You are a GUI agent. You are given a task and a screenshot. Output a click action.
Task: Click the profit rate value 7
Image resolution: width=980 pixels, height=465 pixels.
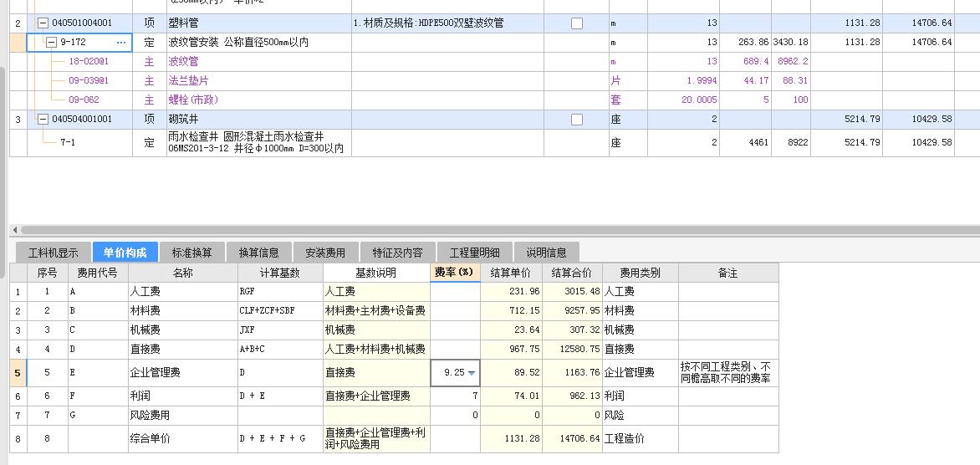tap(455, 396)
